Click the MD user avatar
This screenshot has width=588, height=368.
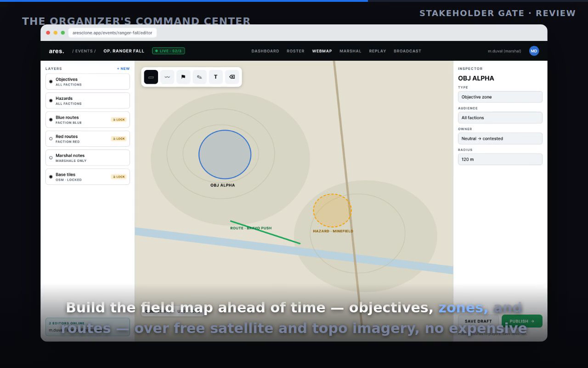534,51
